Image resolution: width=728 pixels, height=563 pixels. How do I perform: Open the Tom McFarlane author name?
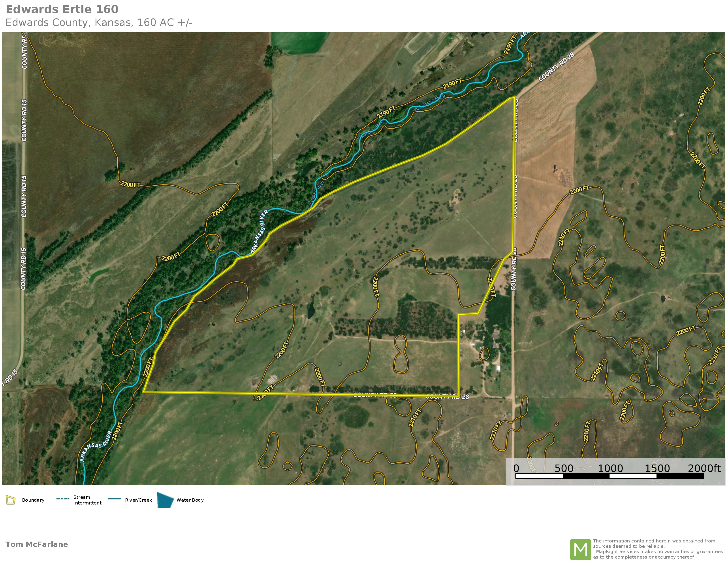pyautogui.click(x=37, y=545)
